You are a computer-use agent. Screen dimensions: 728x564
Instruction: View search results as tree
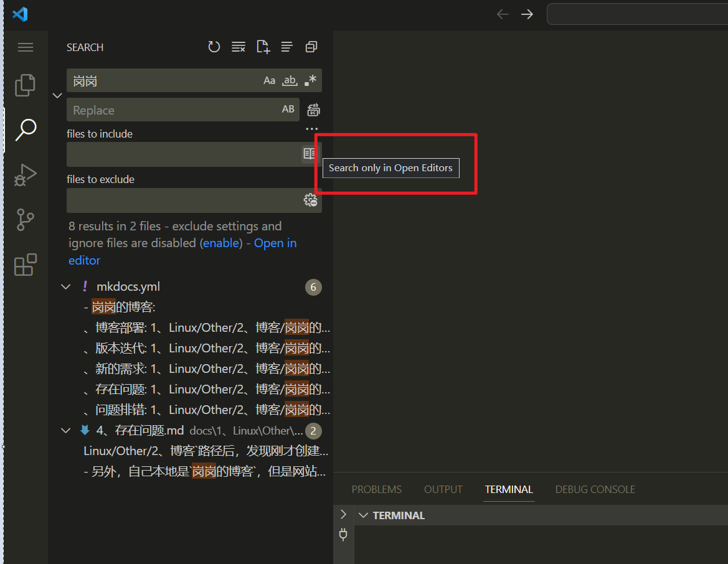(x=287, y=47)
